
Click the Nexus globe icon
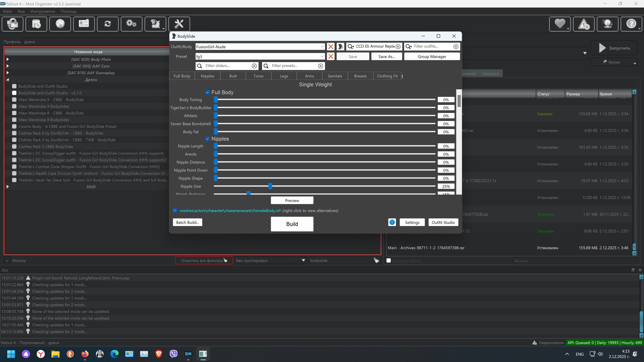[60, 24]
